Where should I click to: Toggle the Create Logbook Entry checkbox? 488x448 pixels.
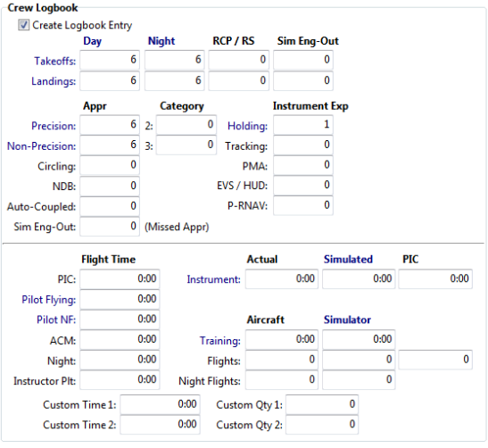tap(24, 25)
